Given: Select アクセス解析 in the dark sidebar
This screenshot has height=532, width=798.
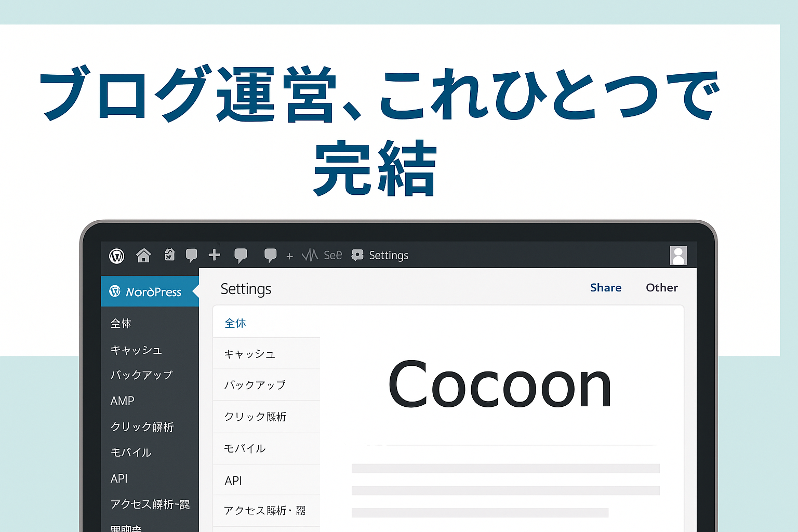Looking at the screenshot, I should click(150, 504).
